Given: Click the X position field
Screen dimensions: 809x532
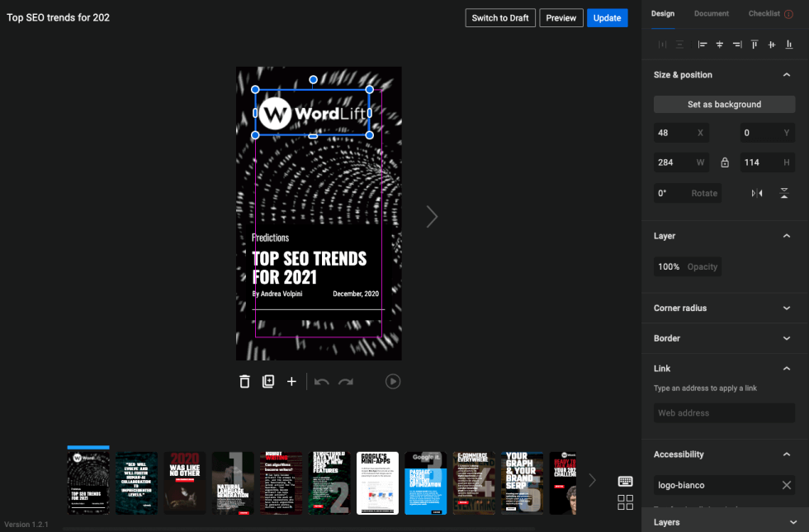Looking at the screenshot, I should [681, 133].
